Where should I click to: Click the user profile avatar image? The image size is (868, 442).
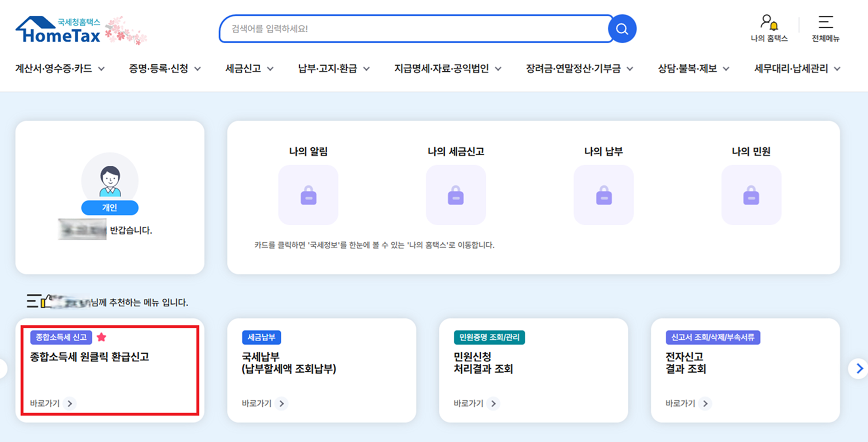tap(110, 181)
